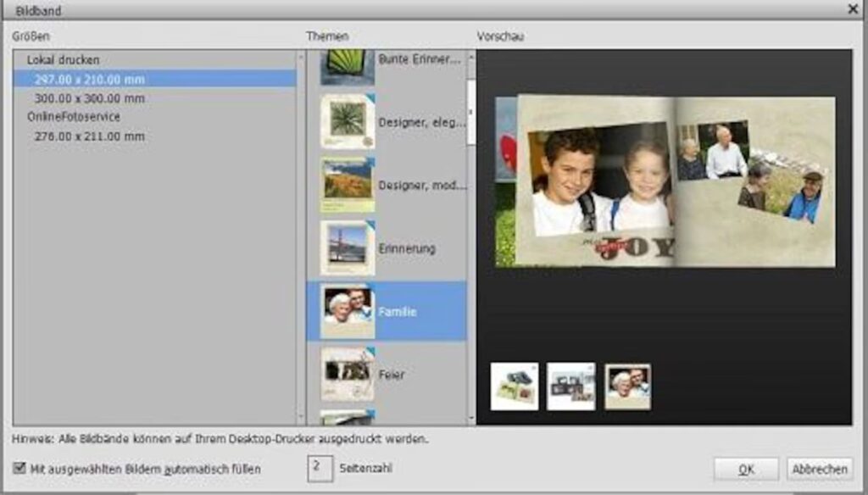Pick the Designer modern theme icon
This screenshot has width=868, height=495.
(348, 184)
